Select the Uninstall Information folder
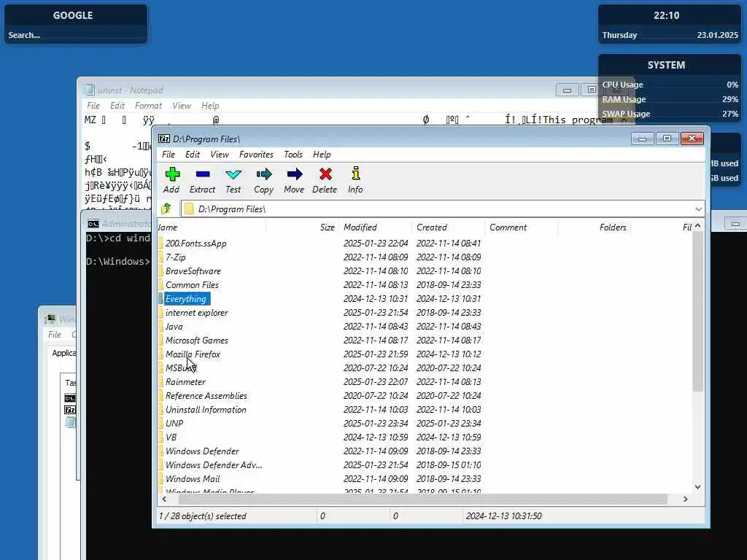This screenshot has height=560, width=747. click(x=206, y=410)
